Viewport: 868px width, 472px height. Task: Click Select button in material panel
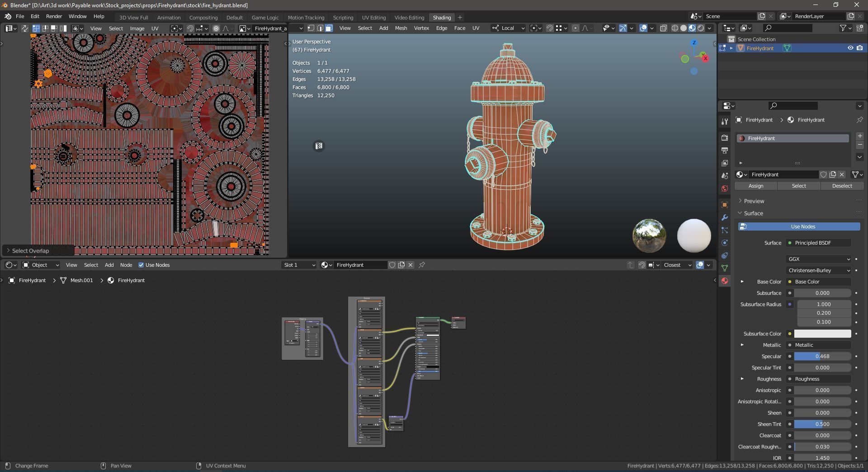(x=799, y=186)
